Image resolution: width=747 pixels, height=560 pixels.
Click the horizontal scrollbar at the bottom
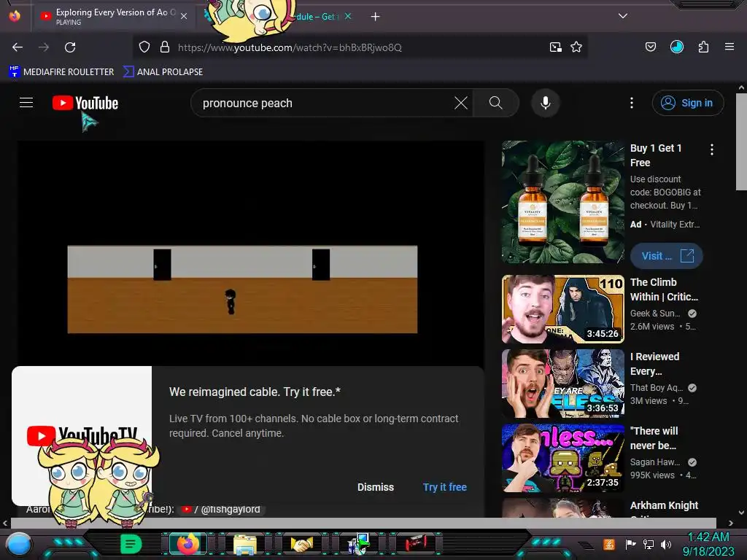363,523
